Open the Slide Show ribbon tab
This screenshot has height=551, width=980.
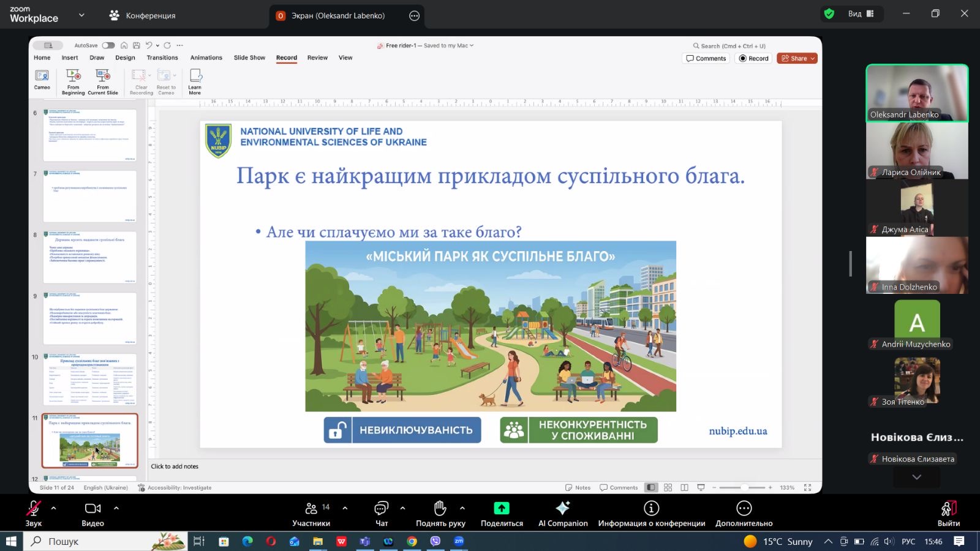(x=249, y=58)
